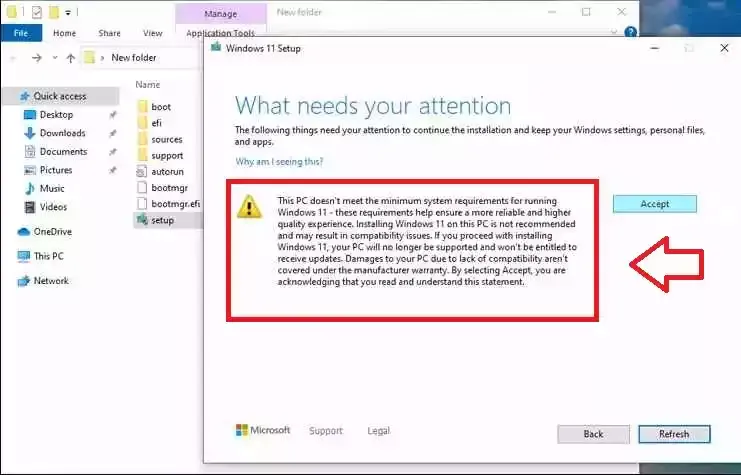Click the Name column header
This screenshot has width=741, height=475.
coord(147,85)
